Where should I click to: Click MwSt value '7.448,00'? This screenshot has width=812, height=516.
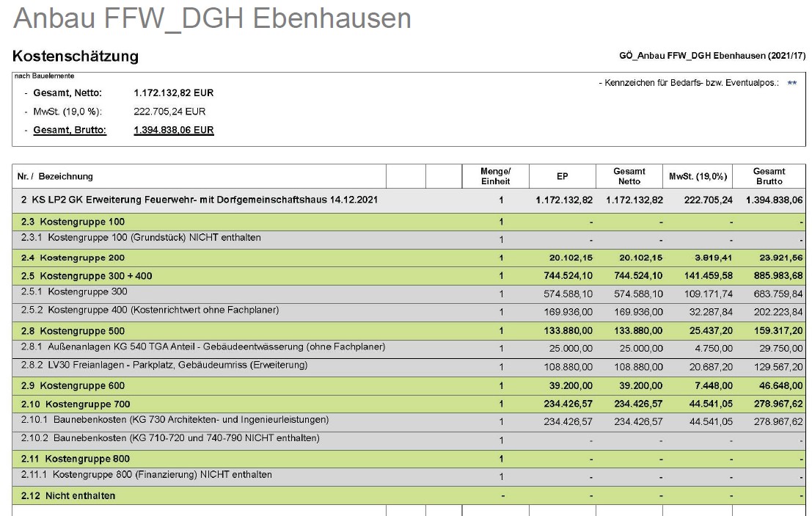click(713, 385)
